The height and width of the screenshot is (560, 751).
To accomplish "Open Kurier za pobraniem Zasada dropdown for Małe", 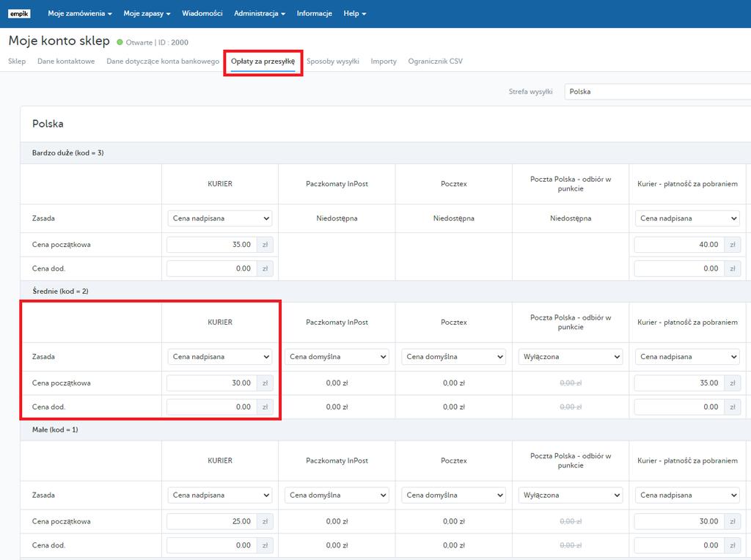I will (687, 495).
